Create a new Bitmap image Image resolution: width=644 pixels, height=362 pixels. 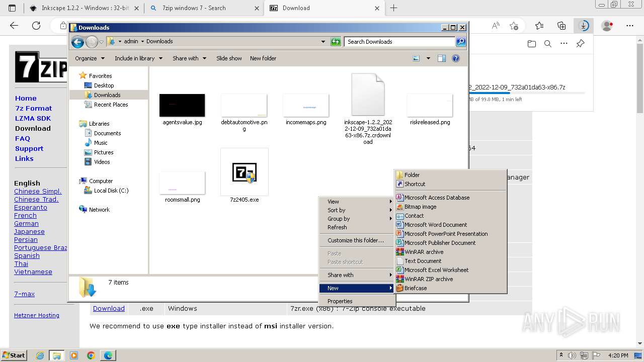coord(450,207)
